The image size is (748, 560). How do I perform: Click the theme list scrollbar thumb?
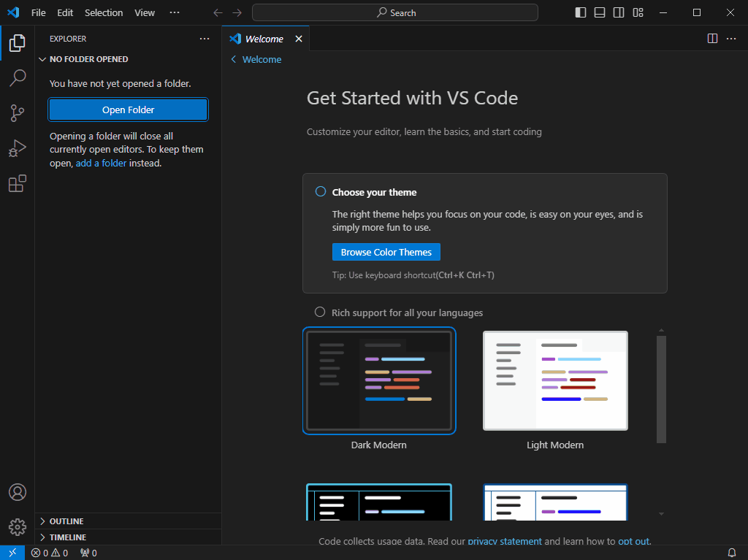click(661, 390)
